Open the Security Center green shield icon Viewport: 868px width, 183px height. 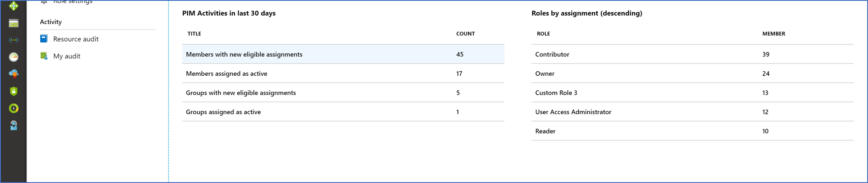13,91
